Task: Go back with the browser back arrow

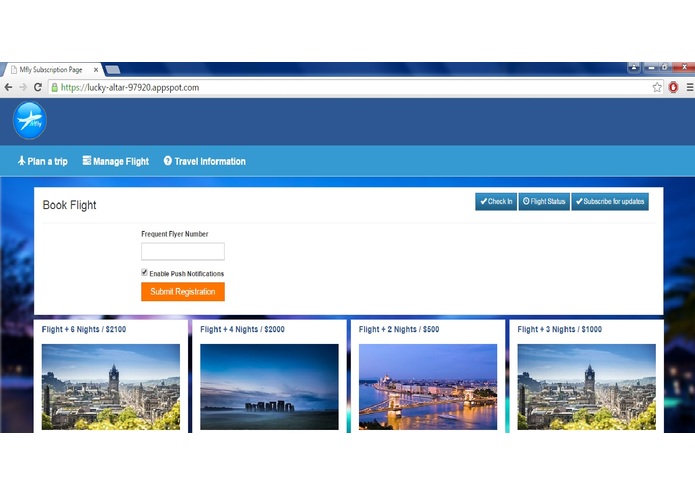Action: pos(8,87)
